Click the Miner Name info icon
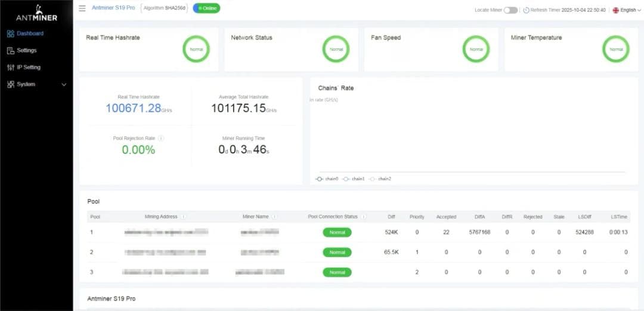Viewport: 644px width, 311px height. click(x=274, y=216)
